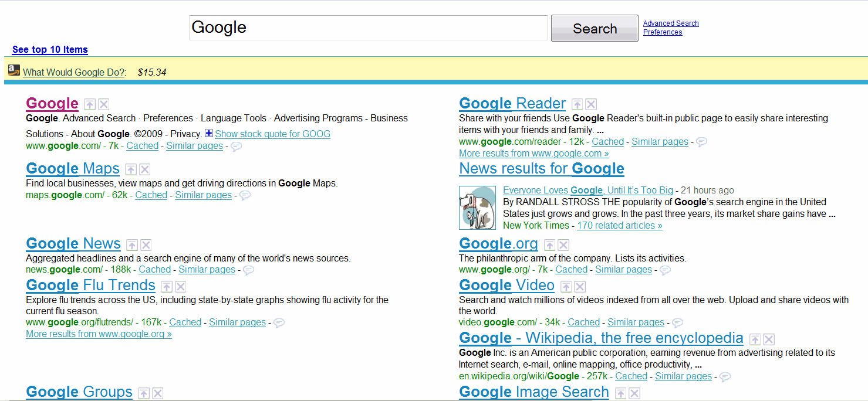
Task: Open comment bubble for news.google.com result
Action: 248,270
